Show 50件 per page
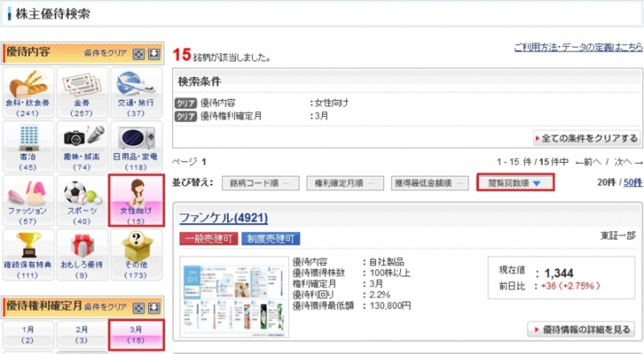644x354 pixels. click(633, 183)
